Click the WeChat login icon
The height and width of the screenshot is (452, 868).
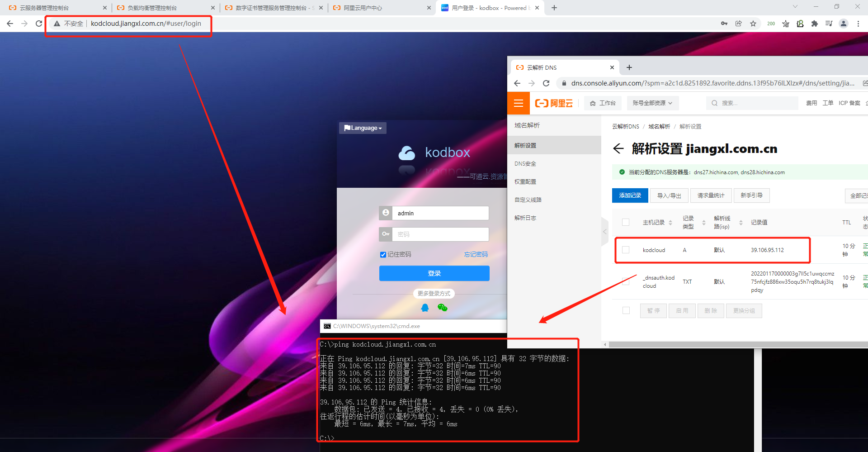click(x=442, y=308)
